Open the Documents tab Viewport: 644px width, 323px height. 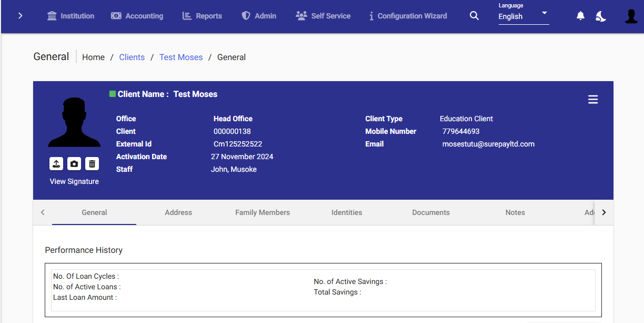(431, 212)
